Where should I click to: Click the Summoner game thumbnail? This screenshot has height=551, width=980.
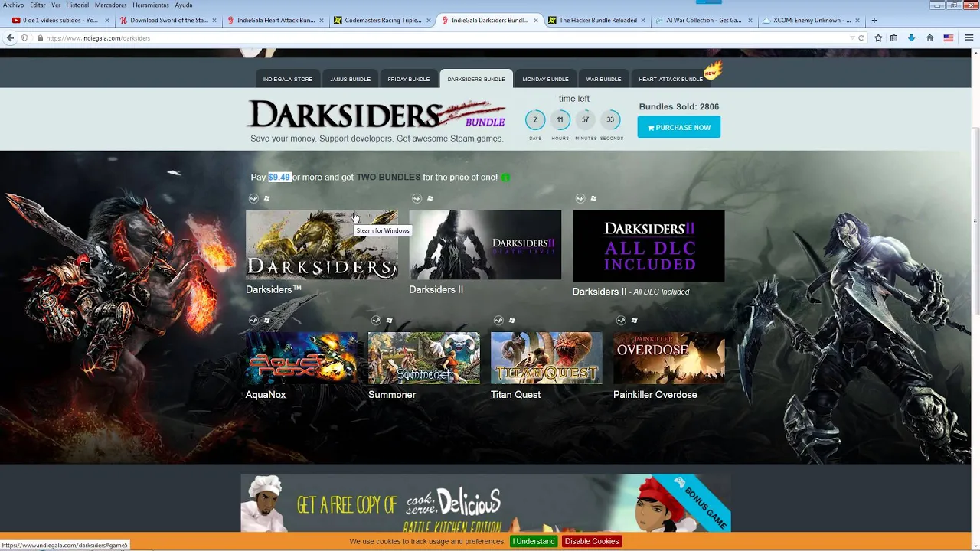coord(424,357)
